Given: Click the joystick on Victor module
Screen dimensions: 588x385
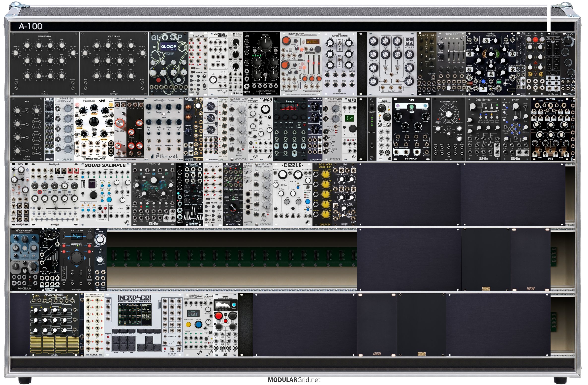Looking at the screenshot, I should click(76, 258).
